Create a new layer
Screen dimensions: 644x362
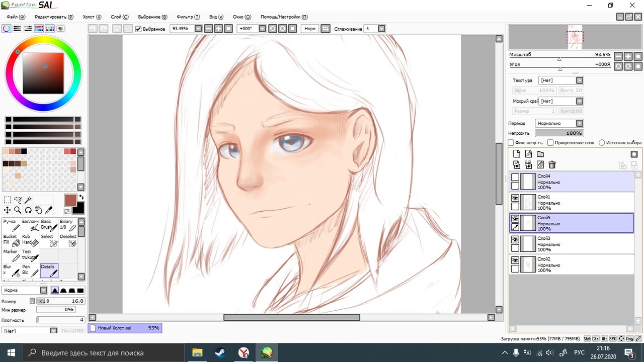pyautogui.click(x=516, y=154)
